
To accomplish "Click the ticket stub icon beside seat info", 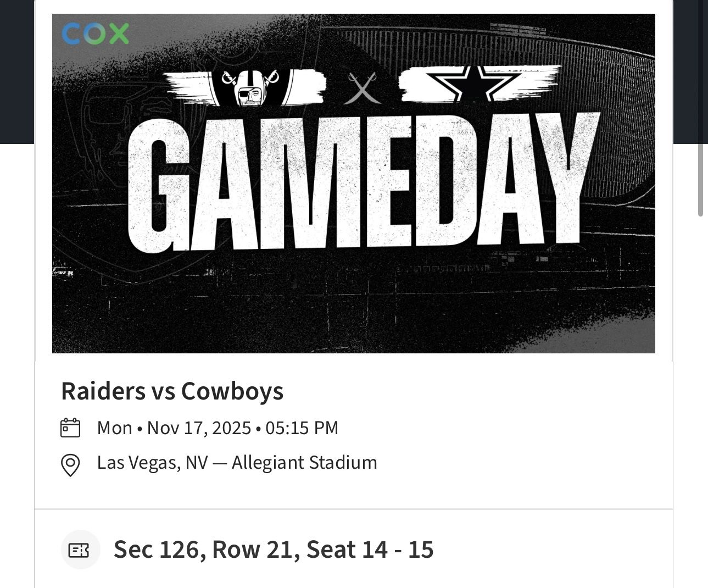I will 80,548.
